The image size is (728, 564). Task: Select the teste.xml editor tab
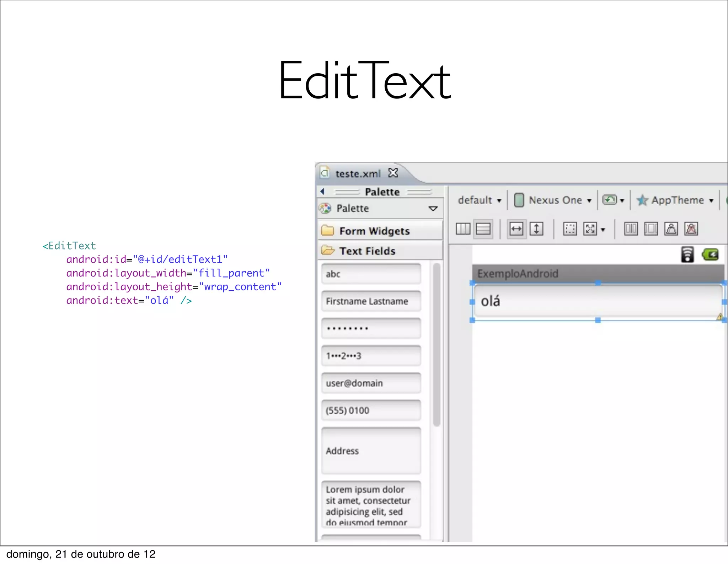[x=358, y=174]
